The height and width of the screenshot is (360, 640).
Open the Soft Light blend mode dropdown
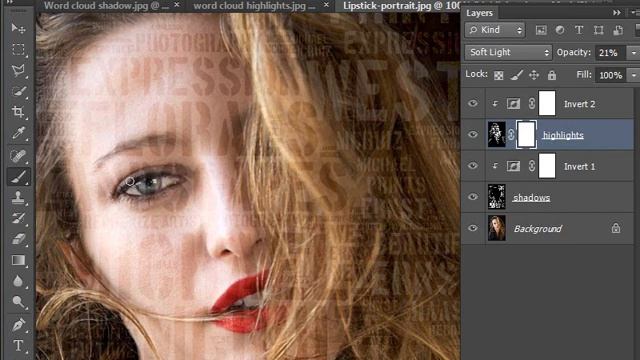pos(508,53)
